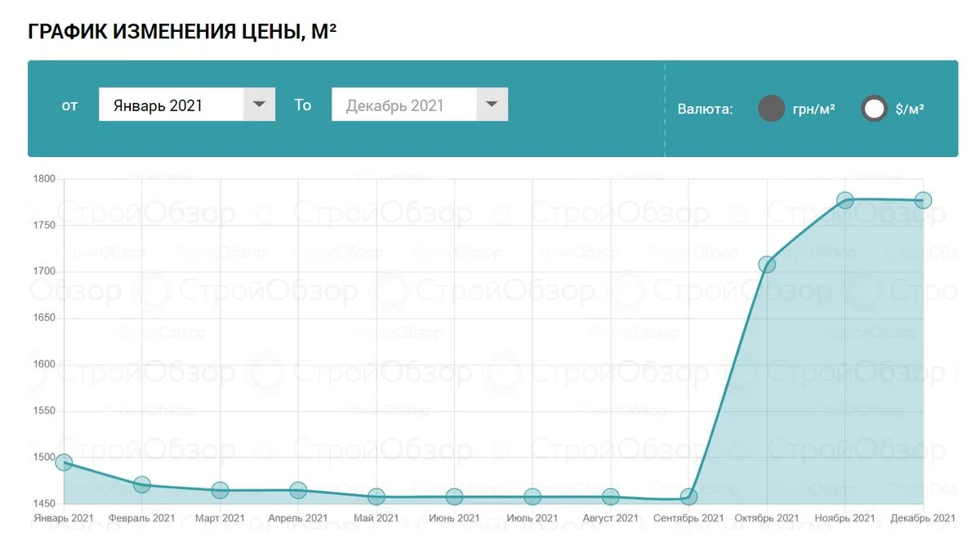Click the Август 2021 data point
This screenshot has width=980, height=541.
point(611,497)
